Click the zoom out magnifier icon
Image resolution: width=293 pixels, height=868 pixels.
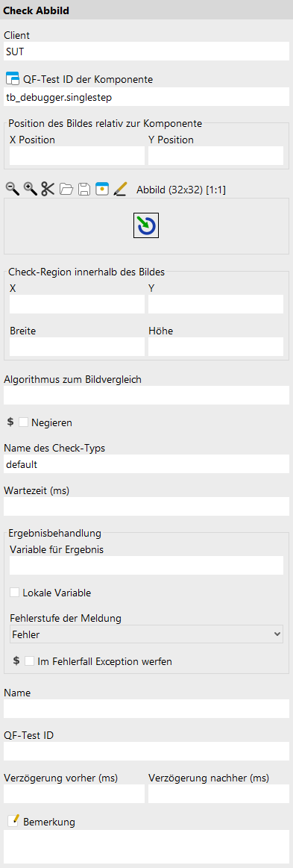12,190
